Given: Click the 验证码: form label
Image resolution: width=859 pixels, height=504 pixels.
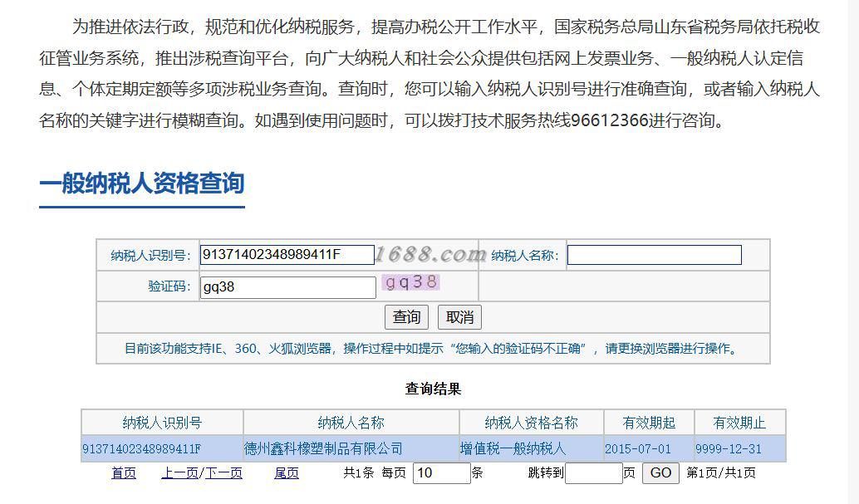Looking at the screenshot, I should point(169,286).
